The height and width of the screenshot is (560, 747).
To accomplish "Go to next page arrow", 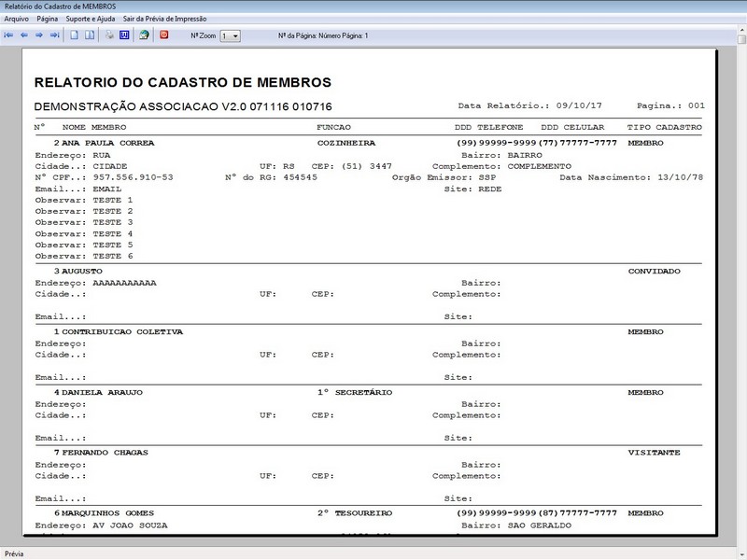I will pyautogui.click(x=39, y=35).
